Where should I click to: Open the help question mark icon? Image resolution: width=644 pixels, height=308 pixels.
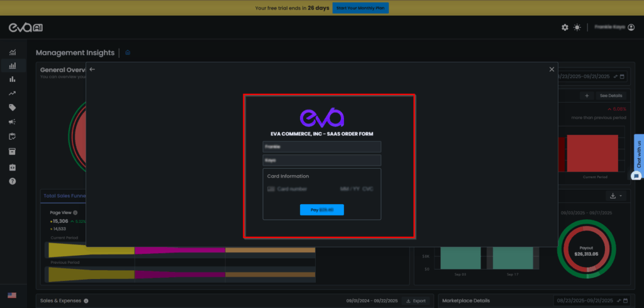click(x=13, y=181)
